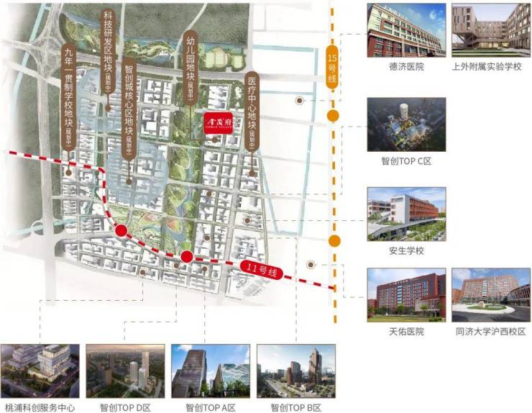This screenshot has height=413, width=532.
Task: Click the 桃浦科创服务中心 caption text
Action: pyautogui.click(x=40, y=407)
